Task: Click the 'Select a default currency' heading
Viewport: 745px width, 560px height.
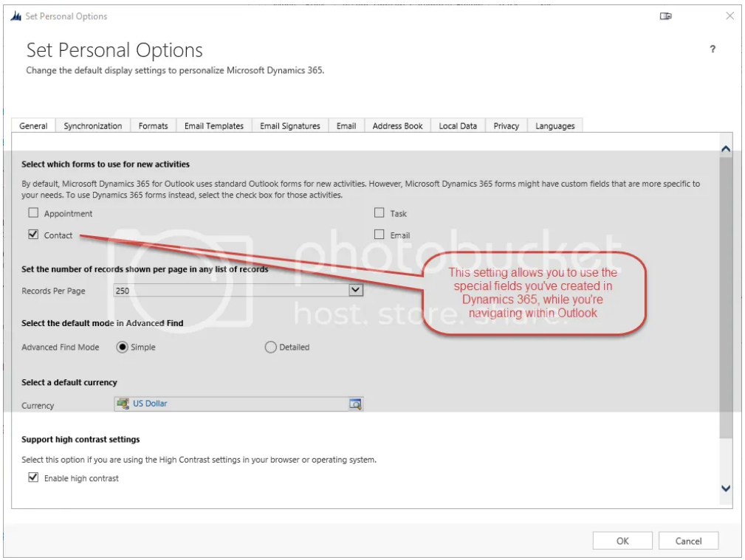Action: [69, 382]
